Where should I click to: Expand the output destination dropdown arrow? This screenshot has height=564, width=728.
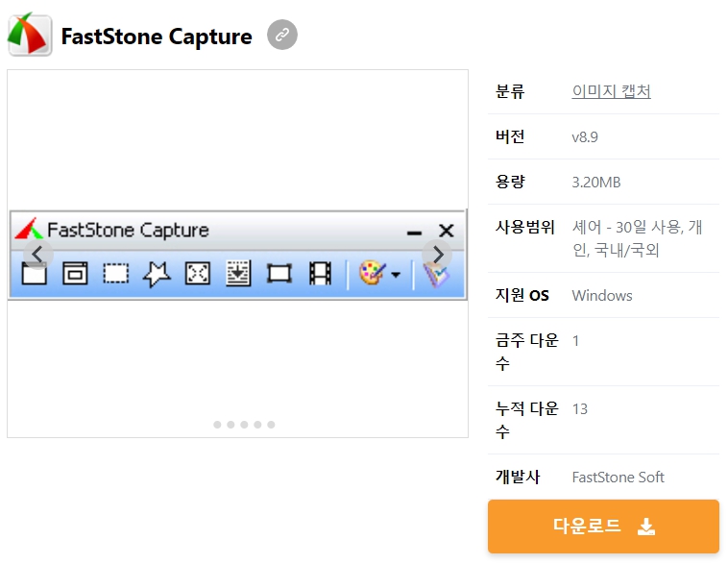tap(396, 275)
